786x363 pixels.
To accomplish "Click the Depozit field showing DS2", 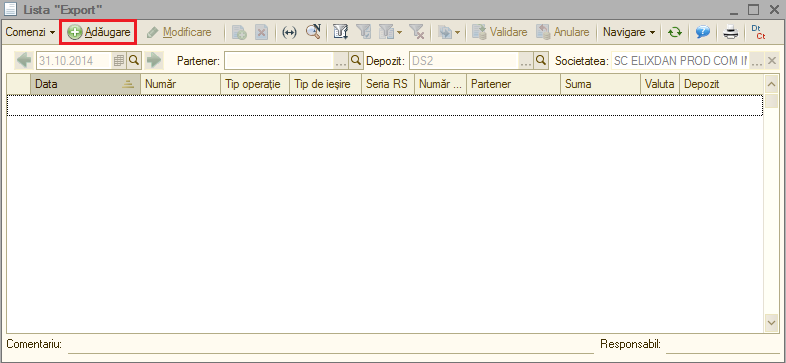I will tap(464, 61).
